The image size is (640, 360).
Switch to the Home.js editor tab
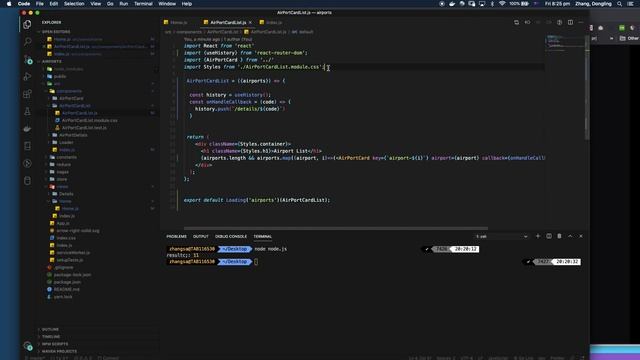pyautogui.click(x=179, y=22)
